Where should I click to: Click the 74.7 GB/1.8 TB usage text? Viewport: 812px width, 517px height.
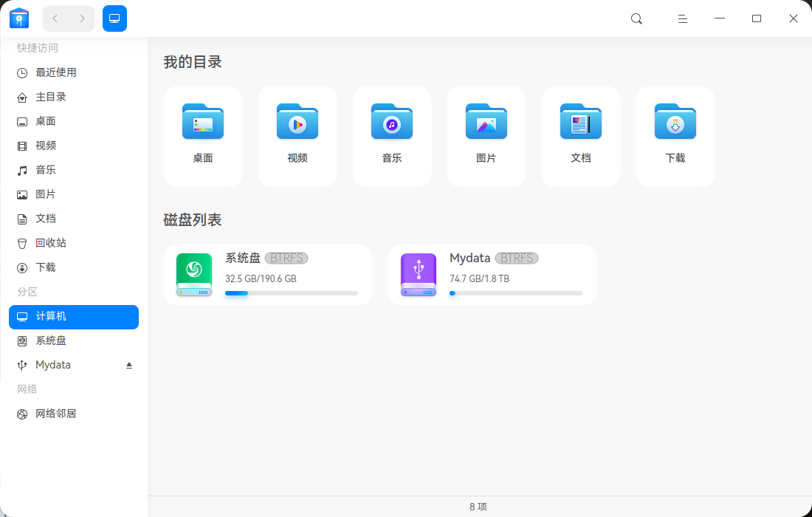[x=480, y=278]
